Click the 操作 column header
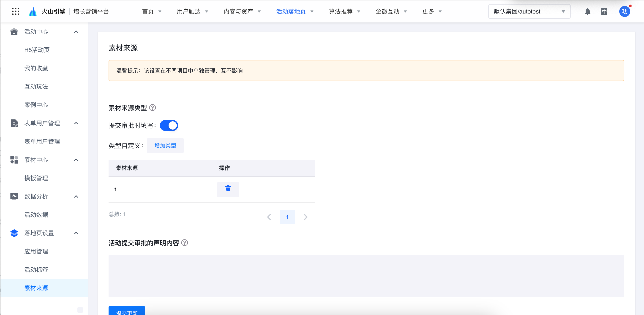 click(224, 168)
